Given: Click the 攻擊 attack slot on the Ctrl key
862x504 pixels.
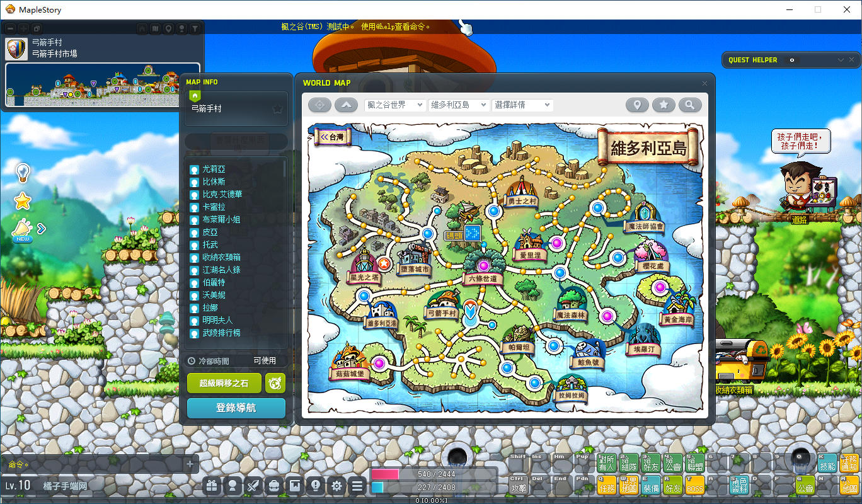Looking at the screenshot, I should pos(518,484).
